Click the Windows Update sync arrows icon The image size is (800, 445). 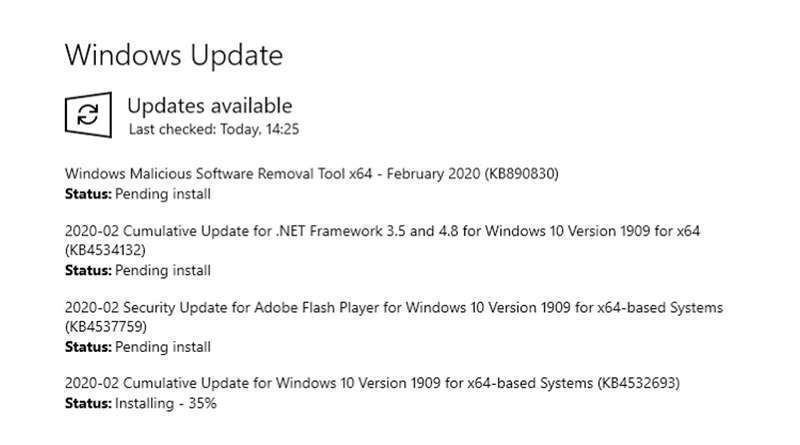click(88, 113)
